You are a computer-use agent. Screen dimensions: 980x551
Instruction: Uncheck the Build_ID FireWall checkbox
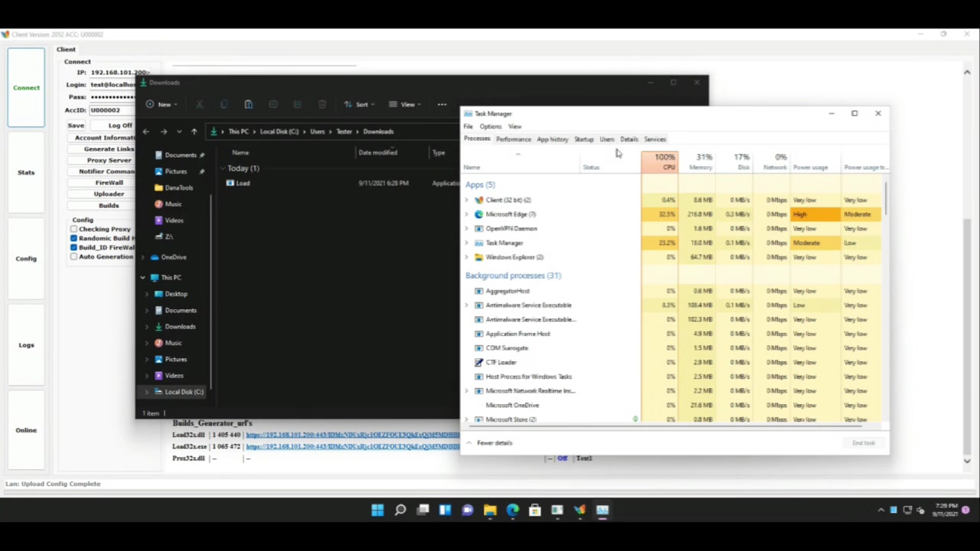coord(73,247)
